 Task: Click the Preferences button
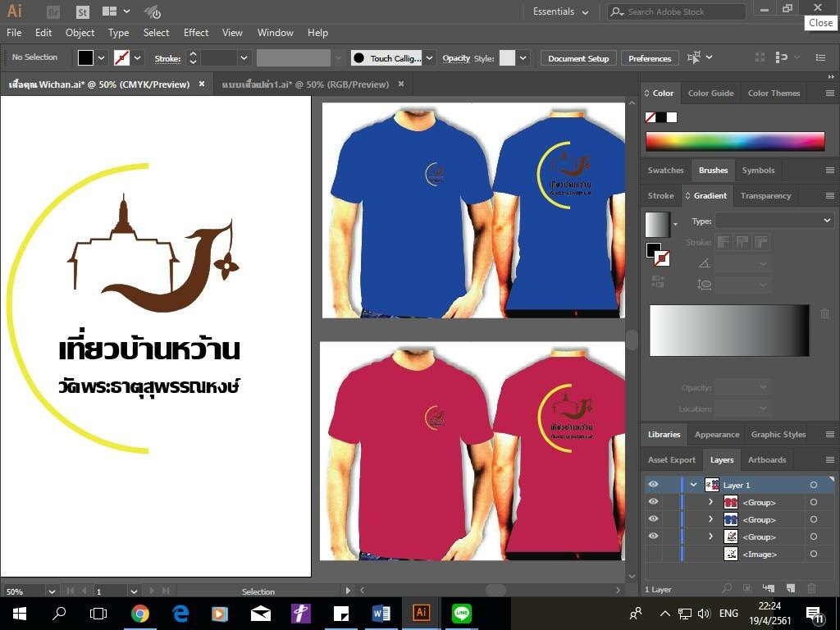pyautogui.click(x=650, y=58)
